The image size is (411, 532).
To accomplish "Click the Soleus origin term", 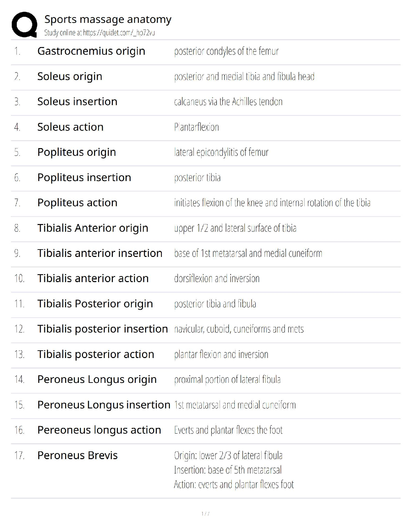I will click(x=70, y=76).
